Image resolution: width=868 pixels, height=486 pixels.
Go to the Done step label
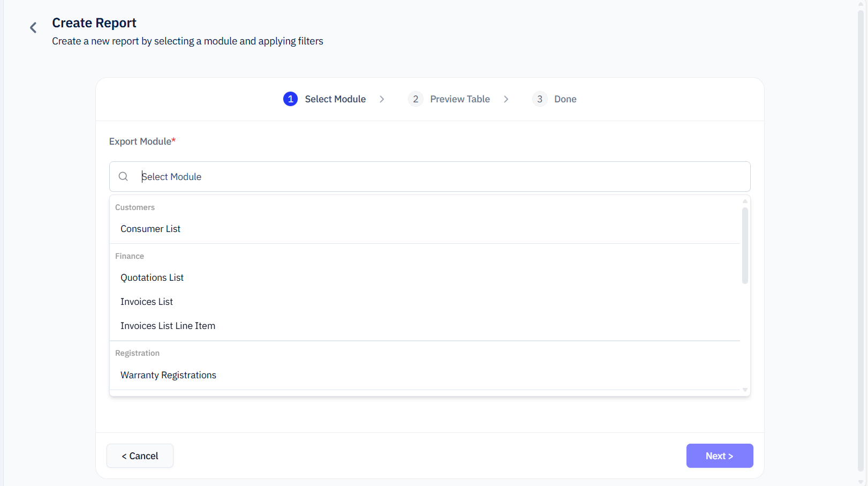click(565, 99)
